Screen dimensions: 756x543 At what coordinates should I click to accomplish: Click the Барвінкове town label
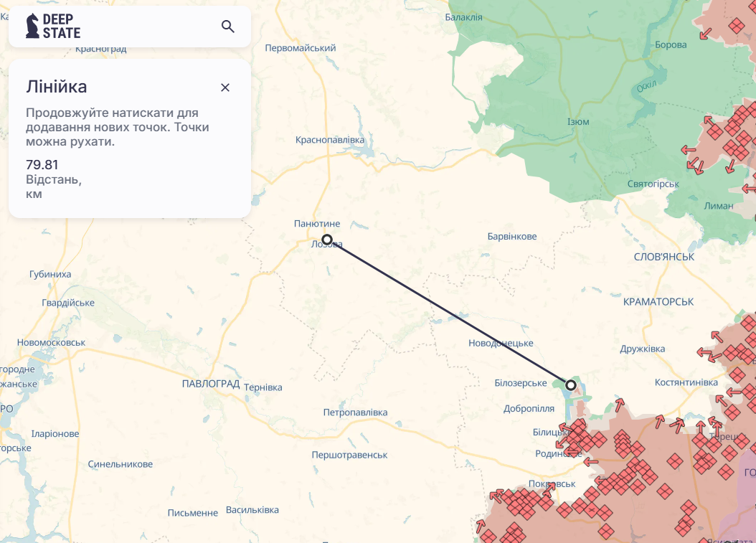click(x=511, y=237)
